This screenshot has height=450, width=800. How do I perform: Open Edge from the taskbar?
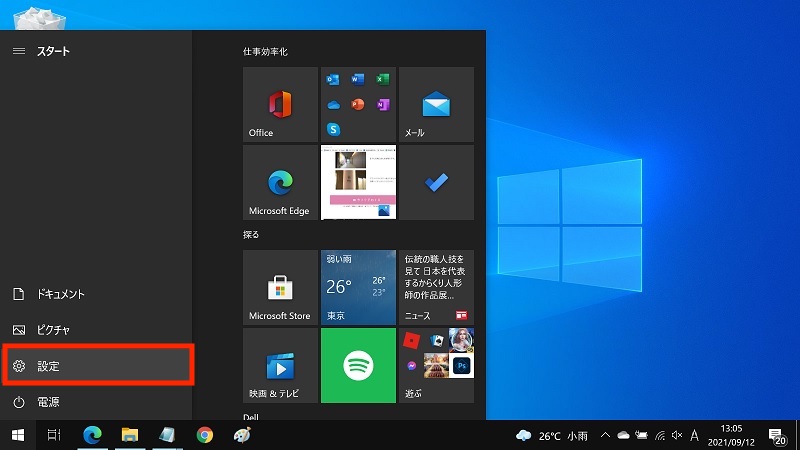(92, 435)
